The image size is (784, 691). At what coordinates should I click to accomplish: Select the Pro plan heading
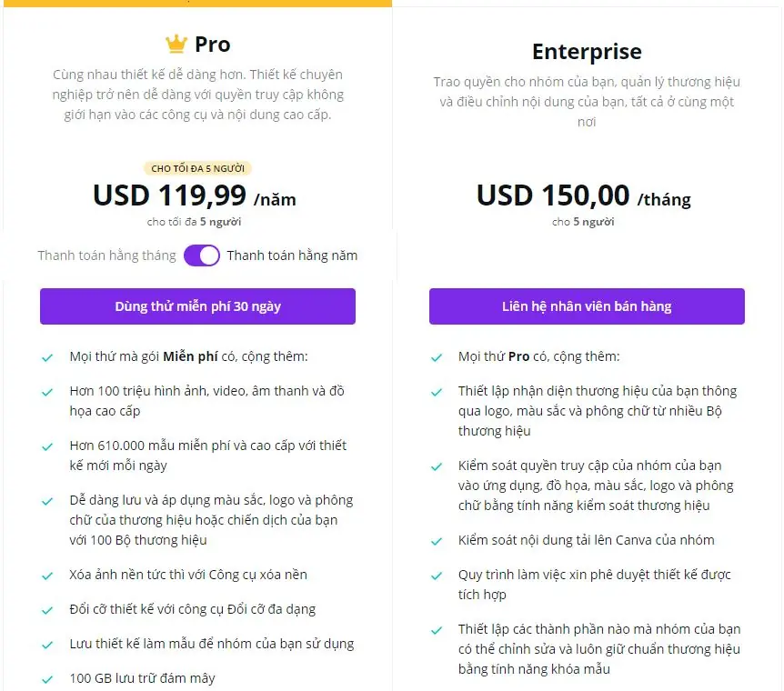[x=213, y=43]
